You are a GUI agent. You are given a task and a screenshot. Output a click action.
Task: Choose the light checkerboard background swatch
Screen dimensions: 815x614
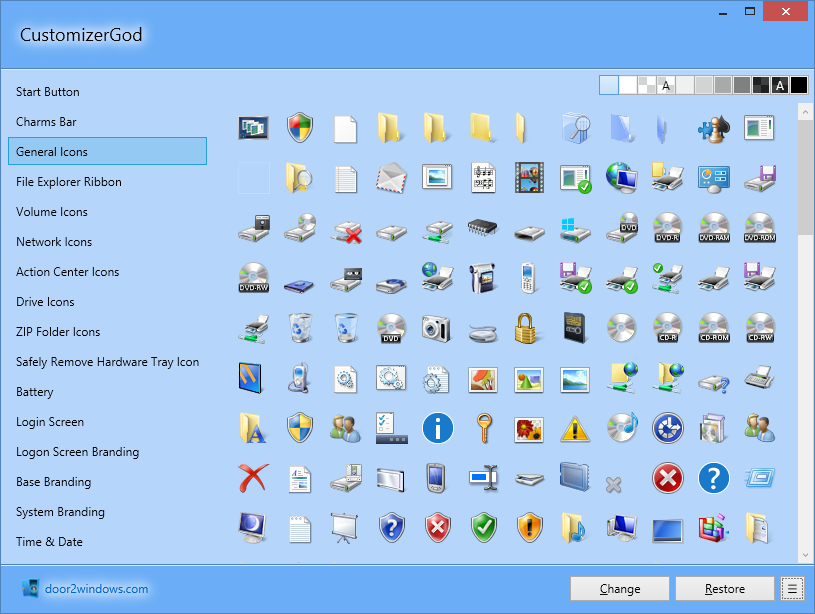point(647,85)
